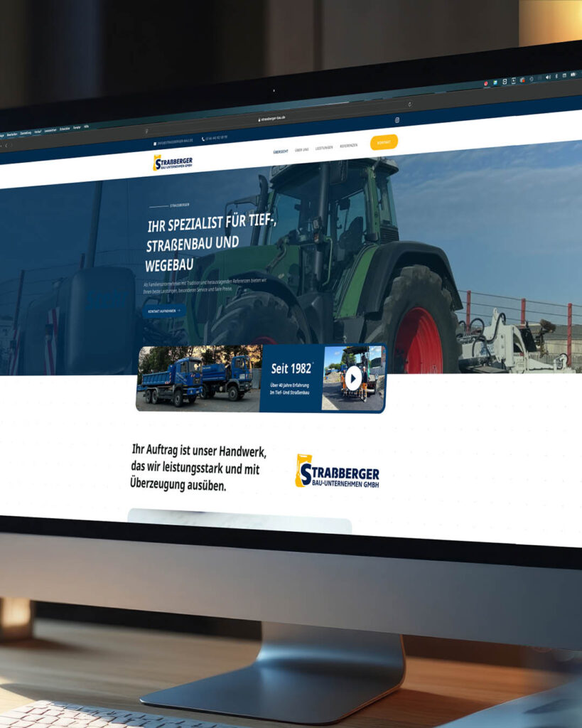
Task: Open the email address link in top bar
Action: [x=173, y=141]
